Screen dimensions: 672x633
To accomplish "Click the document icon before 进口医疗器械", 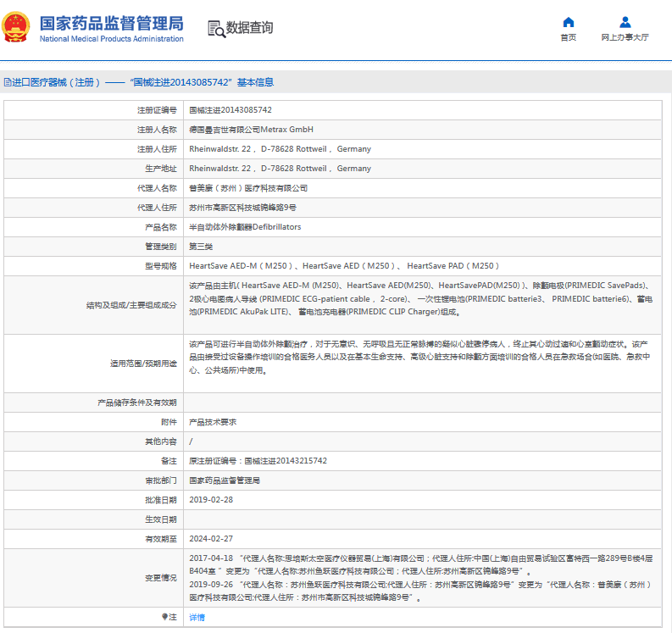I will 8,82.
